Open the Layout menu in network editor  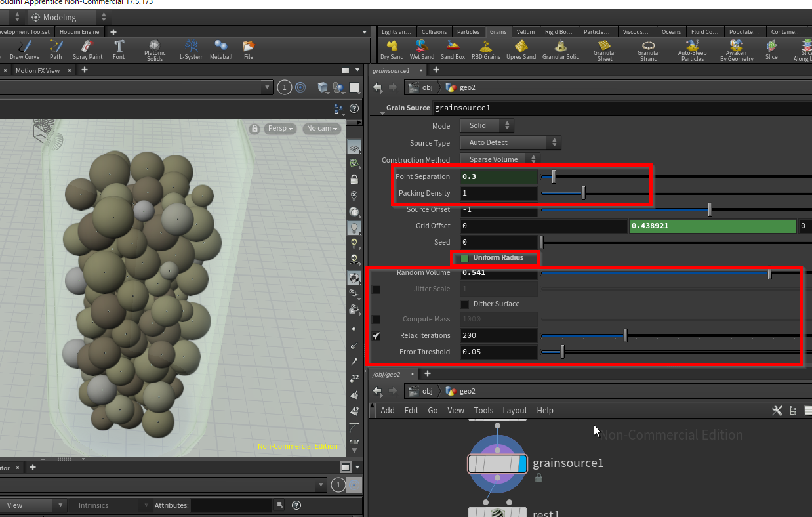coord(515,411)
